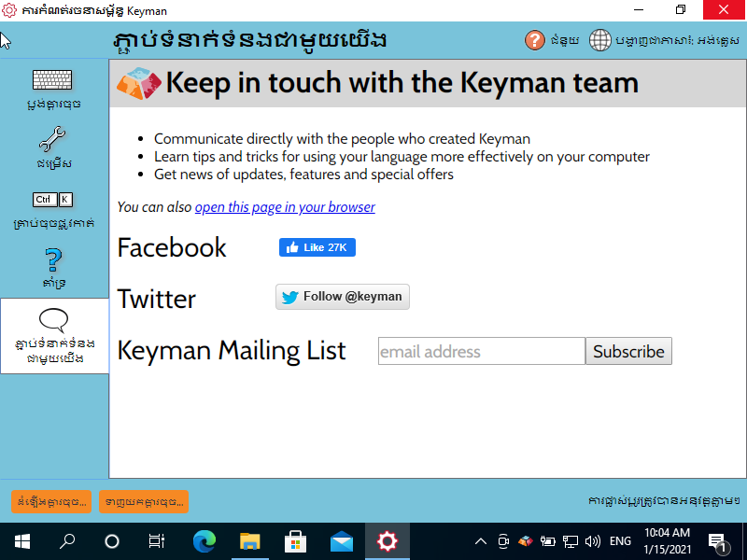
Task: Click 'Get news of updates' bullet text
Action: [x=303, y=175]
